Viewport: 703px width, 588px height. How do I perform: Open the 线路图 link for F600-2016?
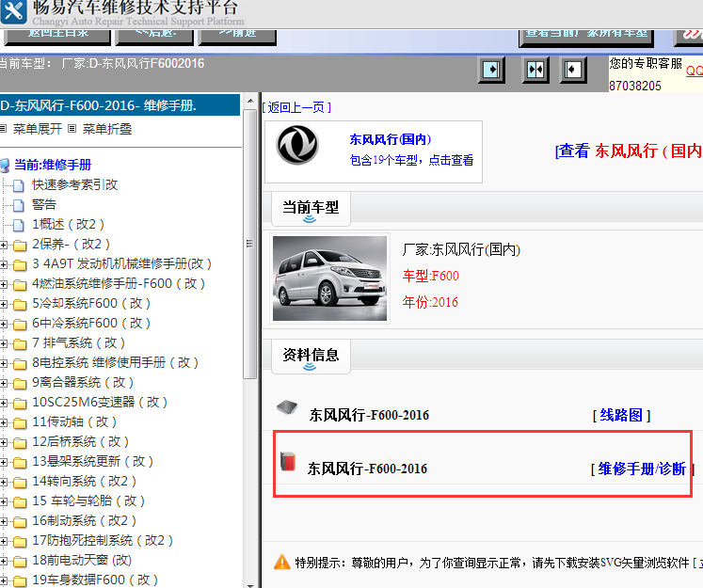tap(621, 415)
